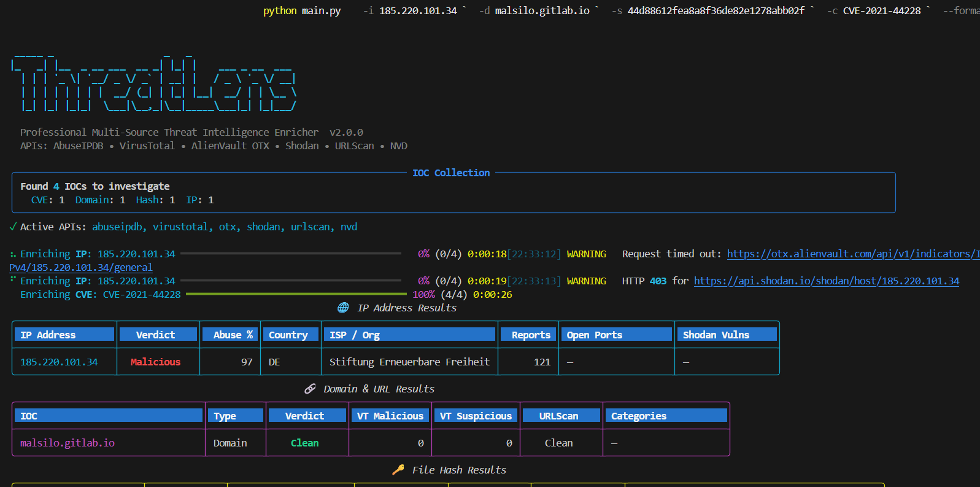Click the Found 4 IOCs to investigate line
Viewport: 980px width, 487px height.
point(95,186)
